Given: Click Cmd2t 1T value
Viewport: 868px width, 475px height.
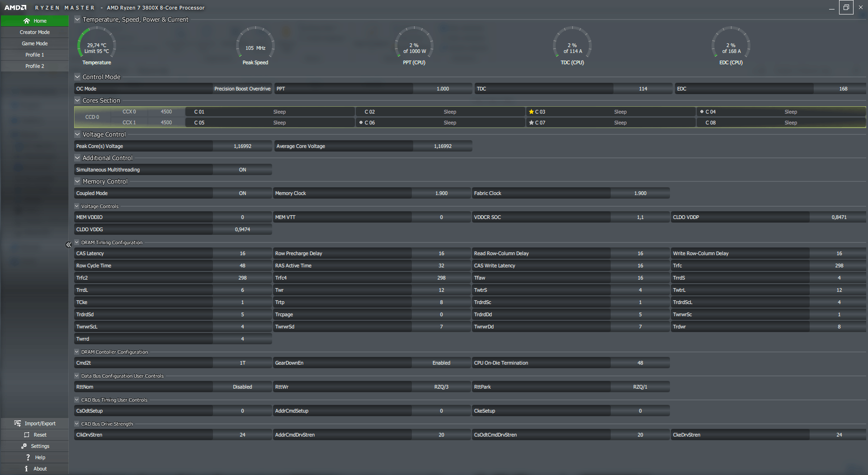Looking at the screenshot, I should (242, 363).
